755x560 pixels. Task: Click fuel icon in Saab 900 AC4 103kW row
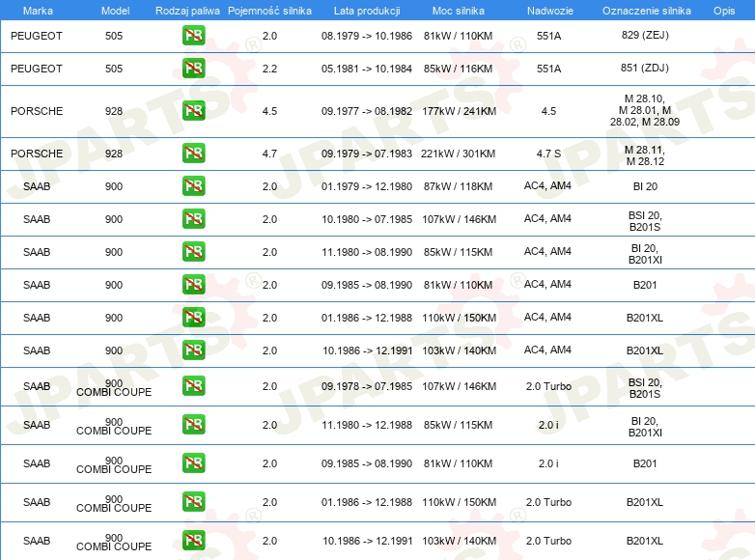tap(193, 350)
